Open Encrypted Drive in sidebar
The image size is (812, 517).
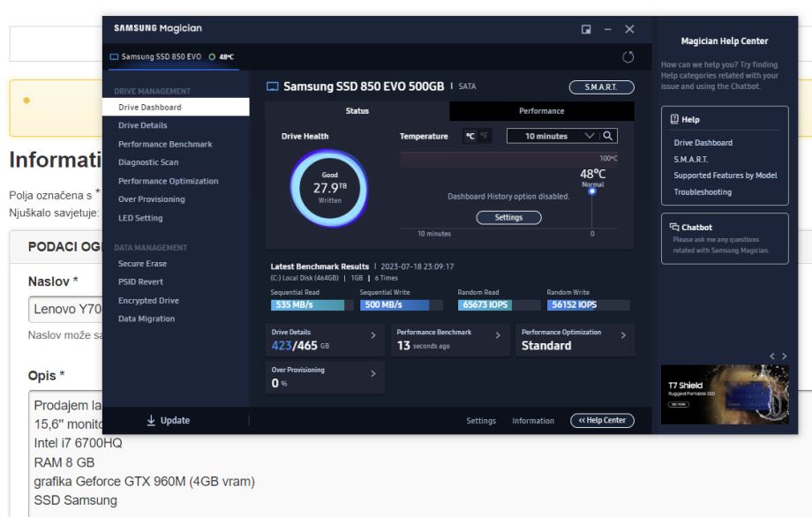[148, 300]
